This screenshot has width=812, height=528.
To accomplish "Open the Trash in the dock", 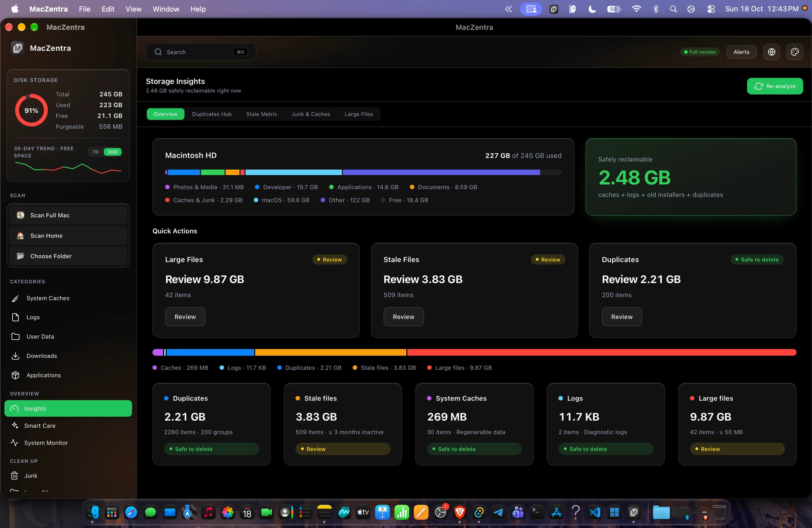I will [720, 512].
